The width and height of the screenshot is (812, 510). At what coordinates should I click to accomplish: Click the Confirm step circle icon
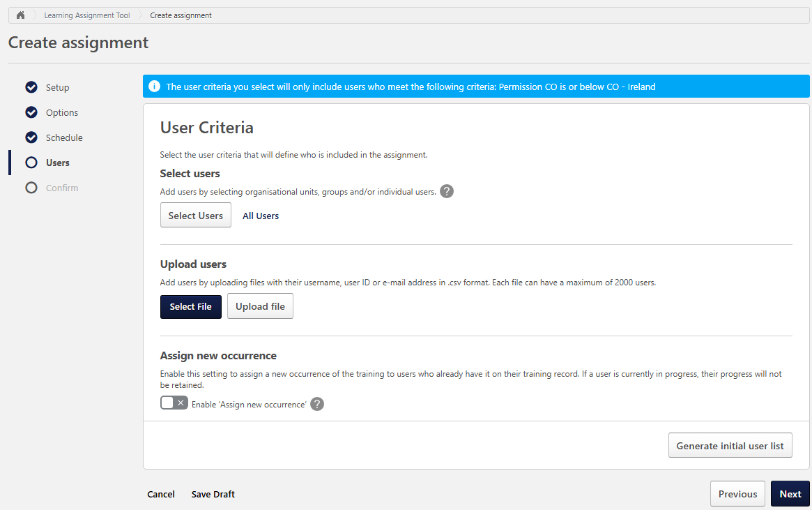click(31, 188)
